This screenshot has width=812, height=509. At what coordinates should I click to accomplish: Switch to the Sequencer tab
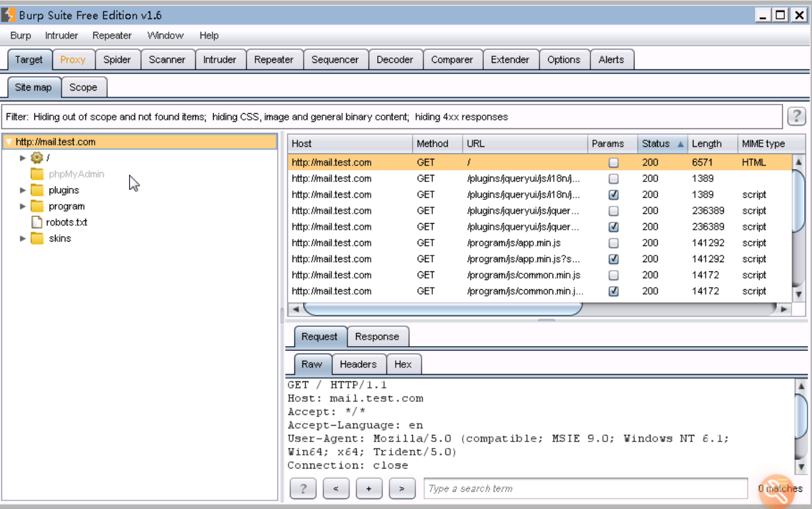[x=335, y=60]
